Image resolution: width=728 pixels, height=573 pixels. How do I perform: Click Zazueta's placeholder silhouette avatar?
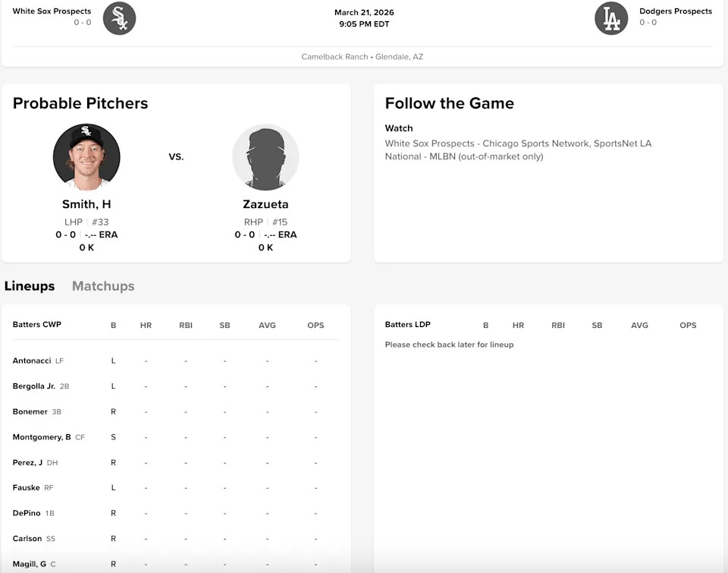[265, 157]
